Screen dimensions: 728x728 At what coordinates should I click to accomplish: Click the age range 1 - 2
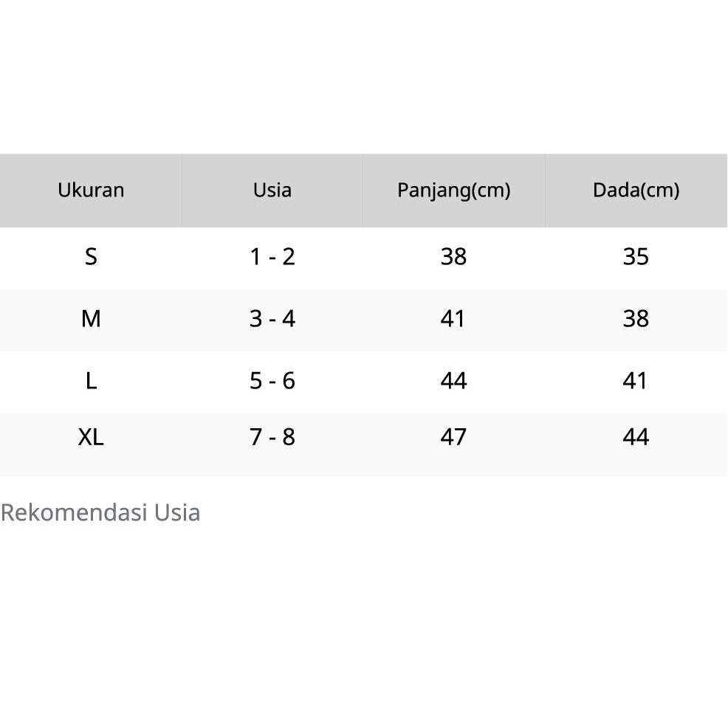click(272, 257)
